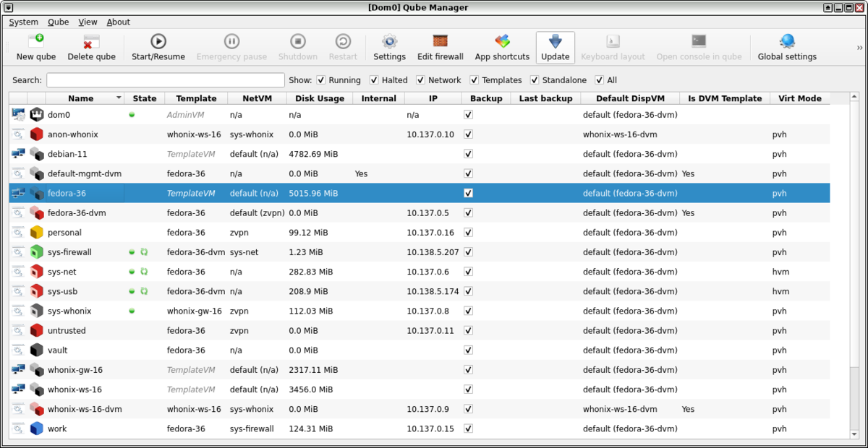Click debian-11 template monitor icon
The width and height of the screenshot is (868, 448).
click(18, 153)
